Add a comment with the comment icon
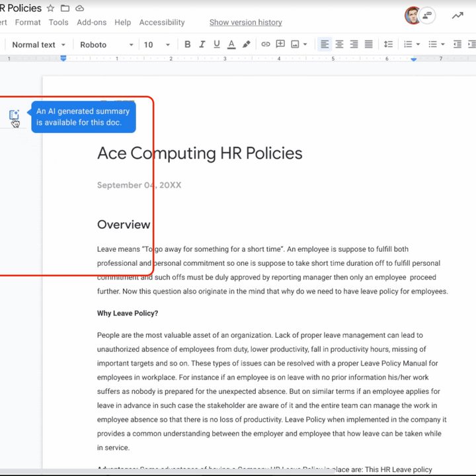The height and width of the screenshot is (476, 476). (x=280, y=44)
